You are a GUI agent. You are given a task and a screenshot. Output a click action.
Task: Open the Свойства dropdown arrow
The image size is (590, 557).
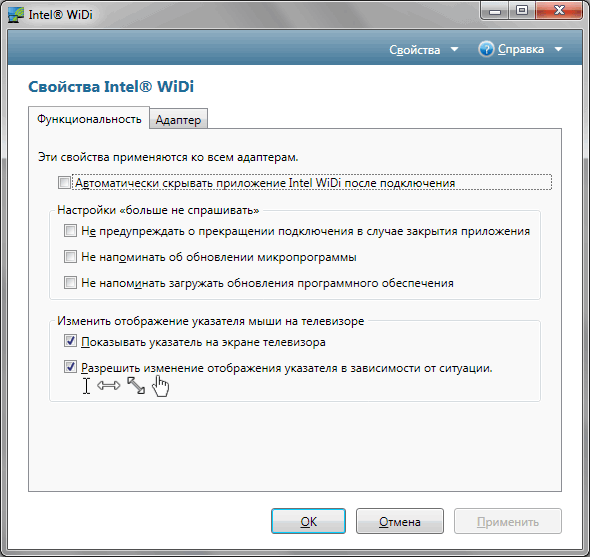(x=455, y=49)
